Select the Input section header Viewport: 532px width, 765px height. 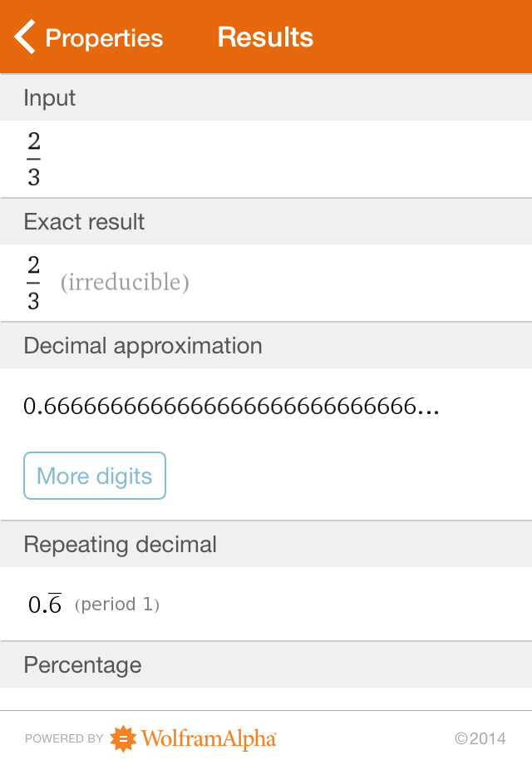(48, 97)
